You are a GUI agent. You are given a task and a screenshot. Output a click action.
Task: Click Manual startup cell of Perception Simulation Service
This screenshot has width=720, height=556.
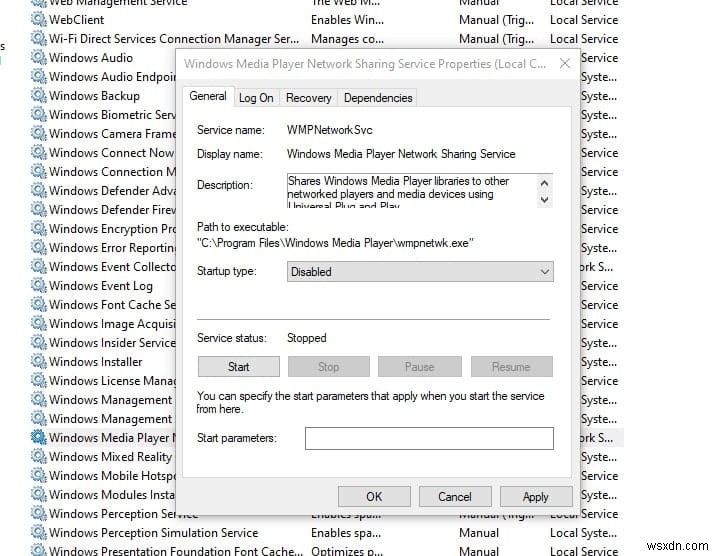[479, 533]
